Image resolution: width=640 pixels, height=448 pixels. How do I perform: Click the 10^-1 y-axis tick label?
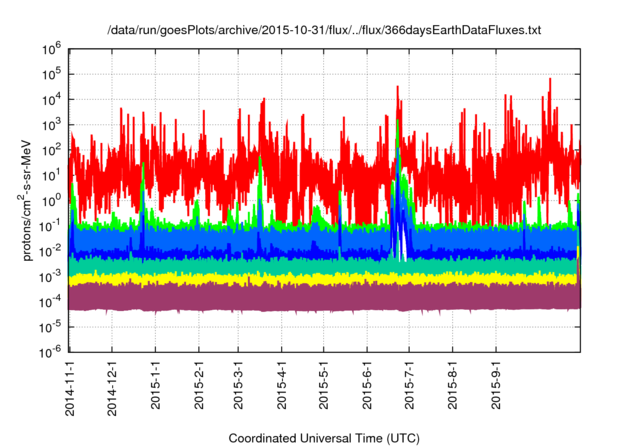(x=50, y=226)
